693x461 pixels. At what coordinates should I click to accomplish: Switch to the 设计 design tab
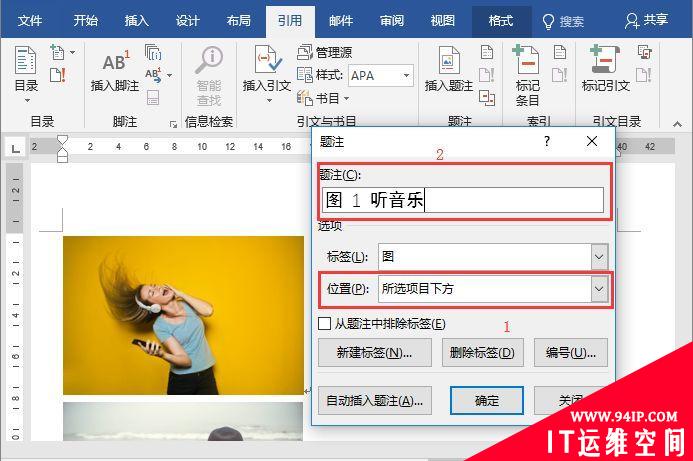188,20
